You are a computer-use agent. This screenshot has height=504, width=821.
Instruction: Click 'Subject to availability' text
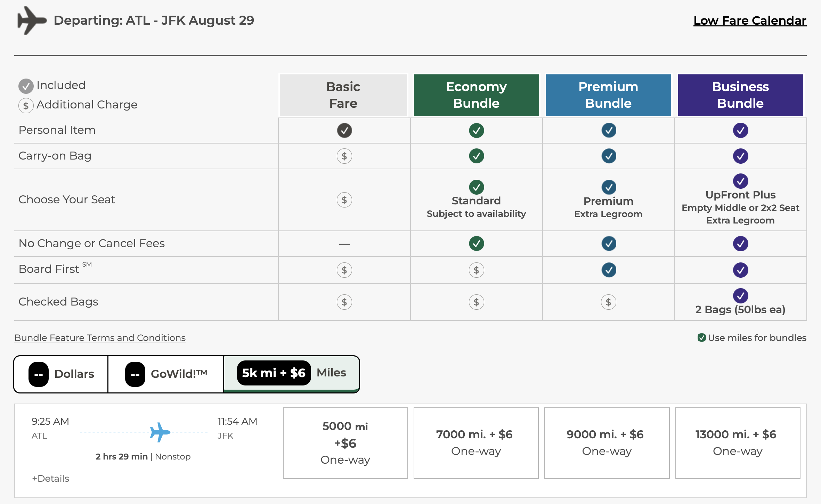[x=476, y=214]
